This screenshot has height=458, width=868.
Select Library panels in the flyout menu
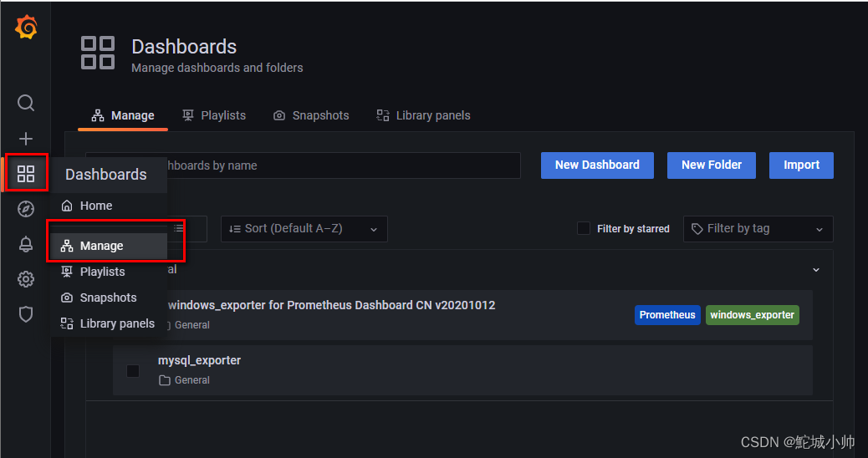click(109, 323)
